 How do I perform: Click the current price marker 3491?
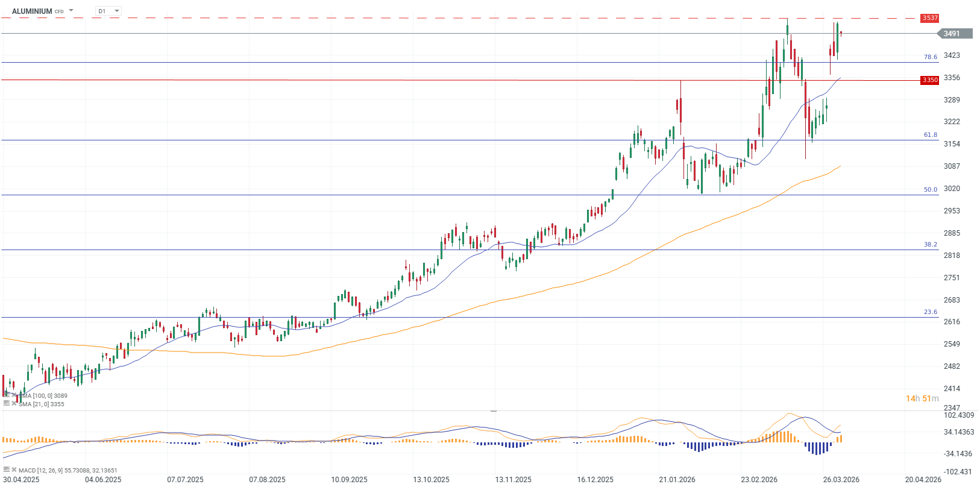955,34
